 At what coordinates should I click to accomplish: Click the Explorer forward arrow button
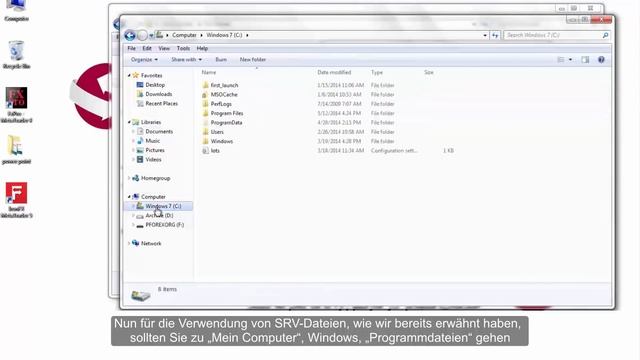pos(142,36)
